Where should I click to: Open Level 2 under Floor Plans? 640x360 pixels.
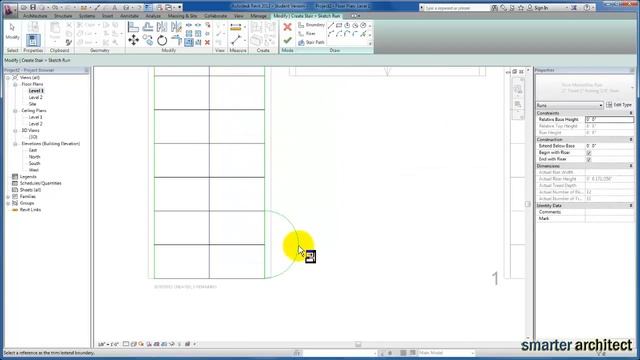pos(36,98)
